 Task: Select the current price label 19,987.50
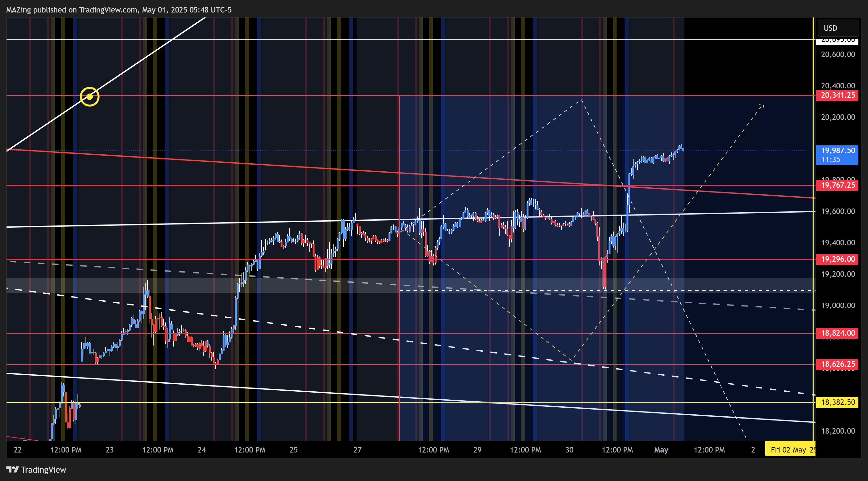click(837, 151)
